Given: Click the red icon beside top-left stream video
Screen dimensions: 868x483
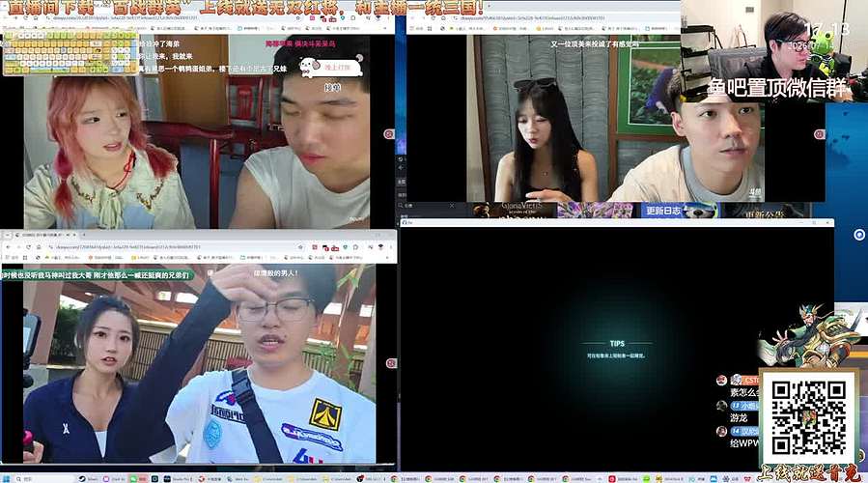Looking at the screenshot, I should (388, 134).
